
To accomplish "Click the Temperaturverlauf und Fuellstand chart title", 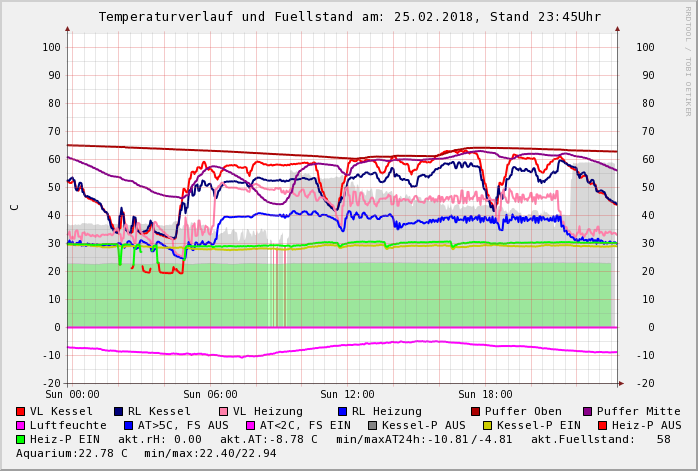I will (x=349, y=17).
